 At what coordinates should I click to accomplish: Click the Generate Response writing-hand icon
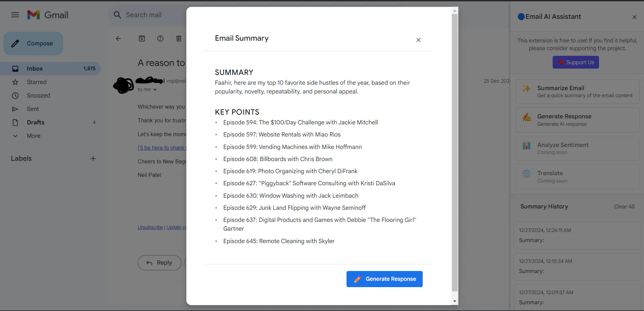pyautogui.click(x=526, y=117)
